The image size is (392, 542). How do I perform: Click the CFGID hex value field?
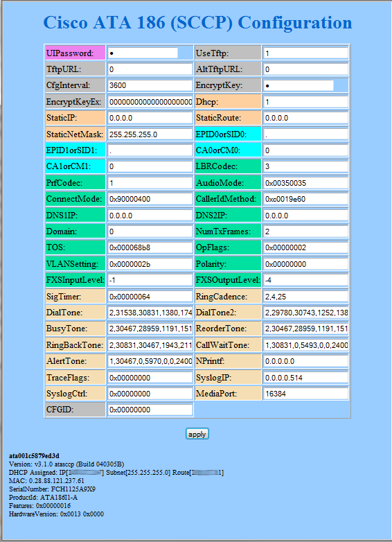point(150,410)
